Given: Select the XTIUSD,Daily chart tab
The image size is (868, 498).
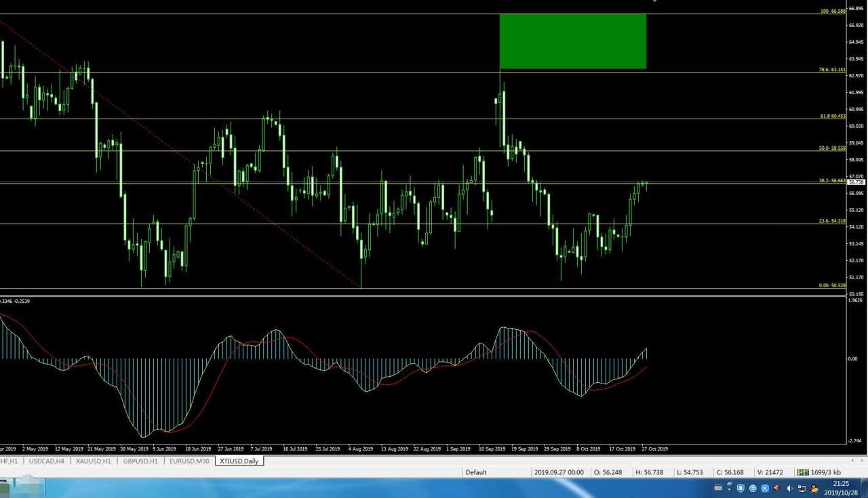Looking at the screenshot, I should tap(239, 461).
